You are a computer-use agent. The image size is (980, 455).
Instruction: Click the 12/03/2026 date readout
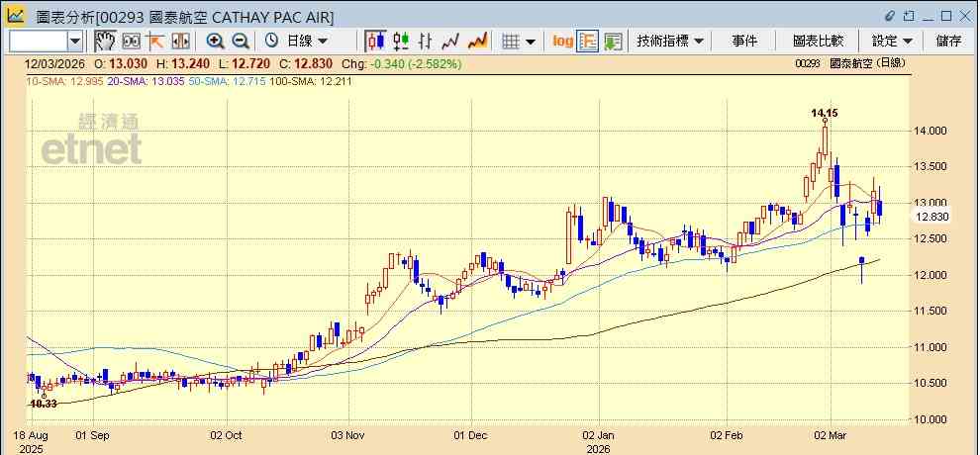(x=53, y=63)
